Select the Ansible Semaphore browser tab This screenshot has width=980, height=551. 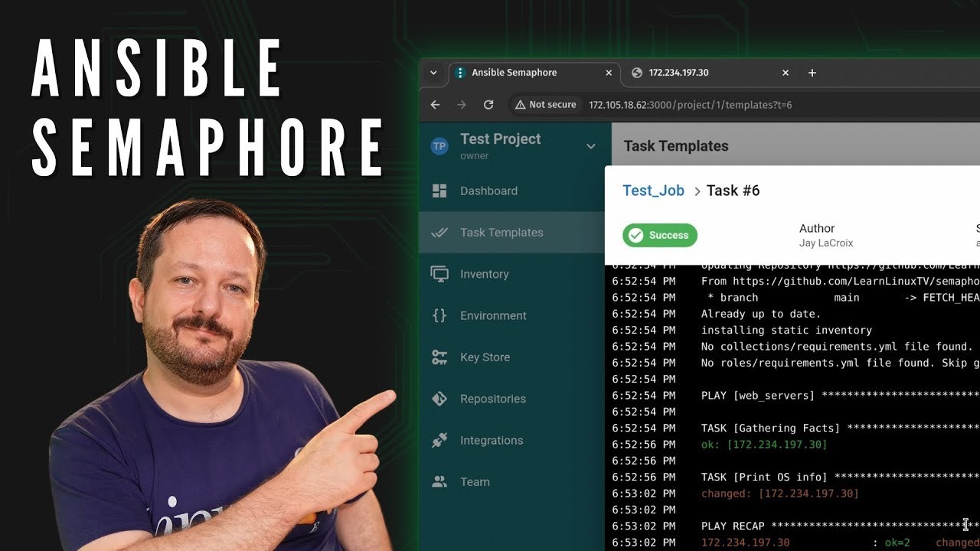pos(521,73)
